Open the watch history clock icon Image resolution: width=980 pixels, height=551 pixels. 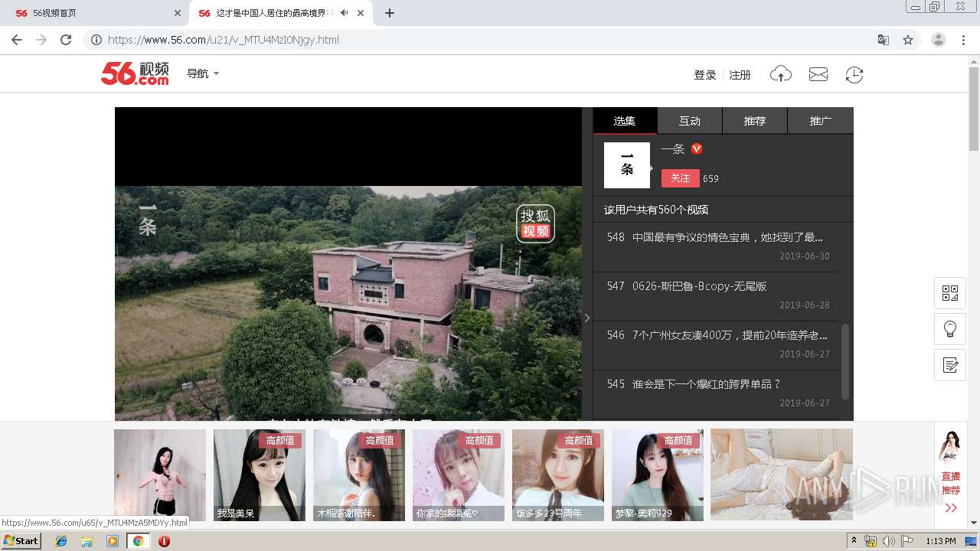point(854,74)
